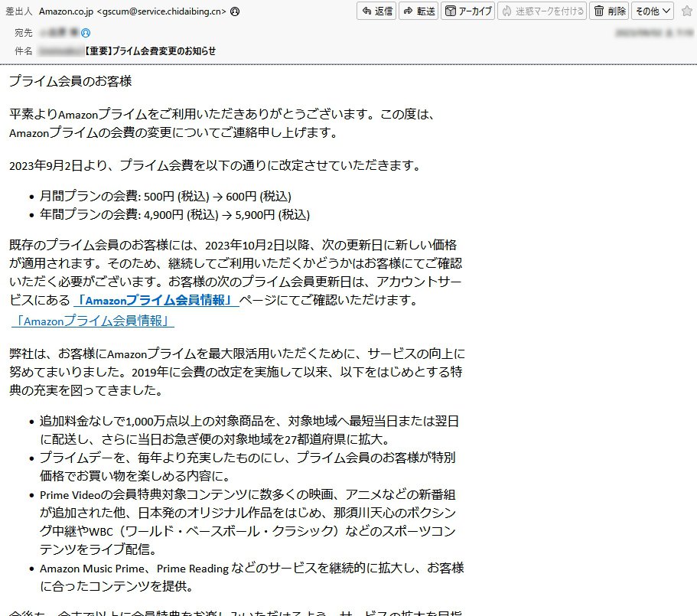Screen dimensions: 697x616
Task: Click the contact icon beside the recipient name
Action: (86, 33)
